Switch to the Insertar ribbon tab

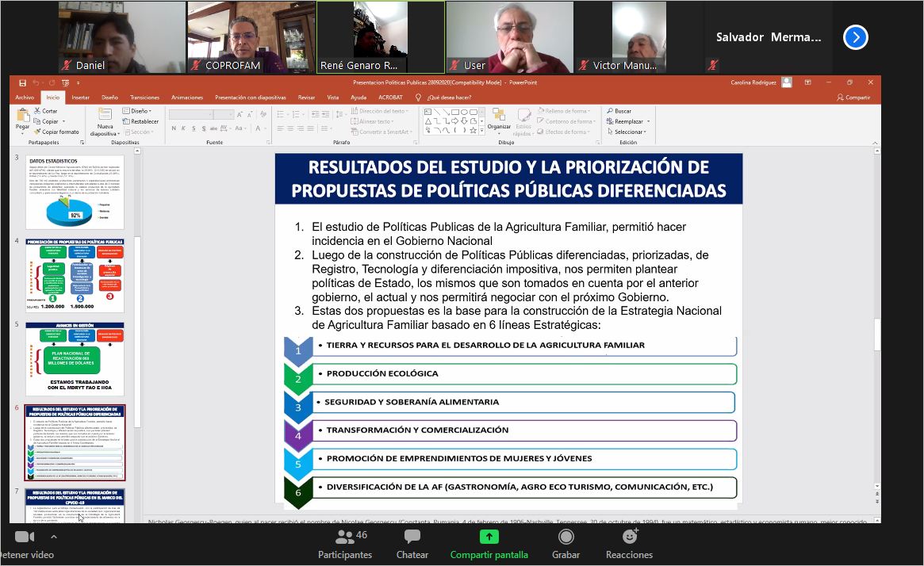(80, 98)
